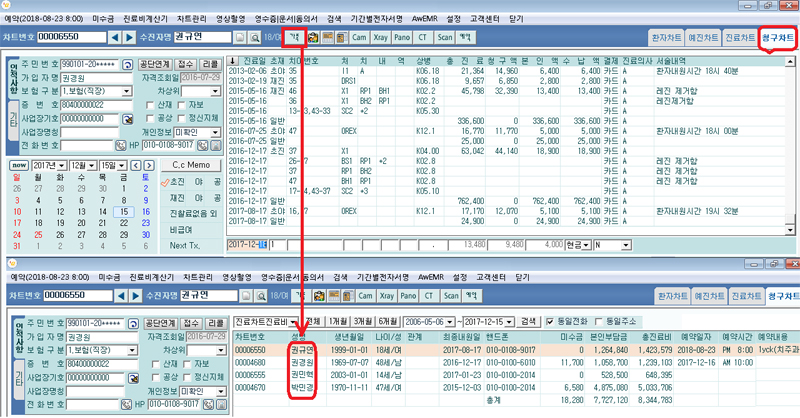800x418 pixels.
Task: Go to next chart number arrow, top panel
Action: coord(130,38)
